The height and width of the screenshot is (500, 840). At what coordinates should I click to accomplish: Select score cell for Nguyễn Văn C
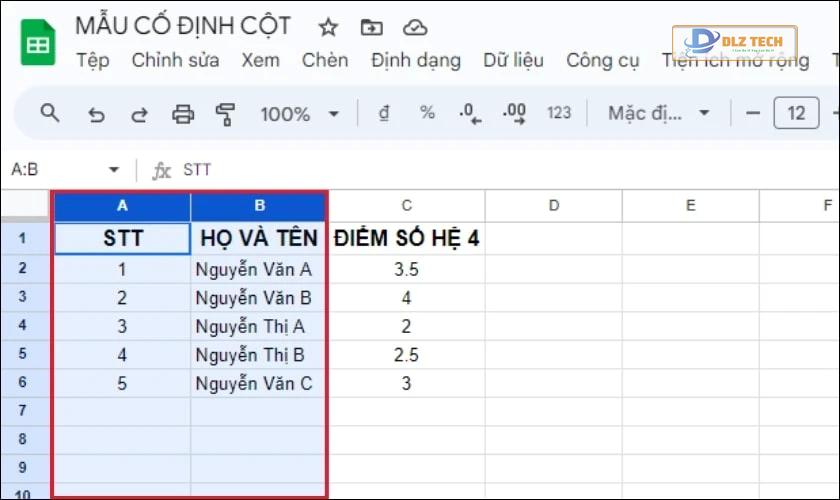[x=407, y=383]
